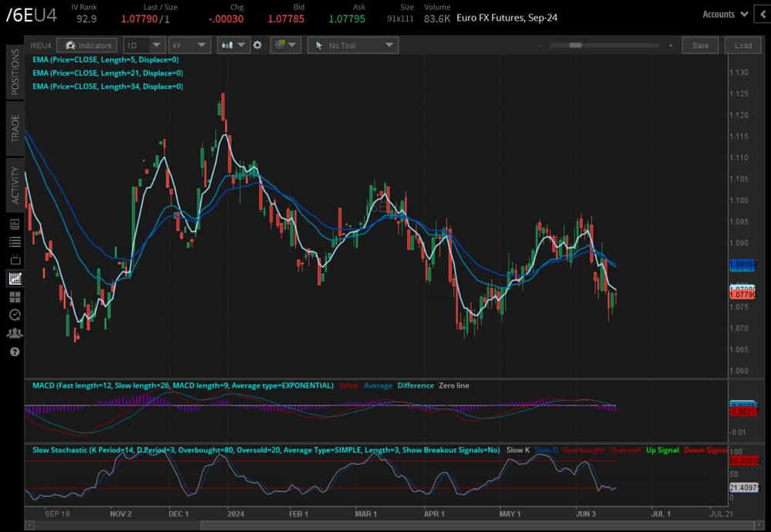Adjust the zoom slider at top right
This screenshot has width=771, height=532.
[574, 45]
